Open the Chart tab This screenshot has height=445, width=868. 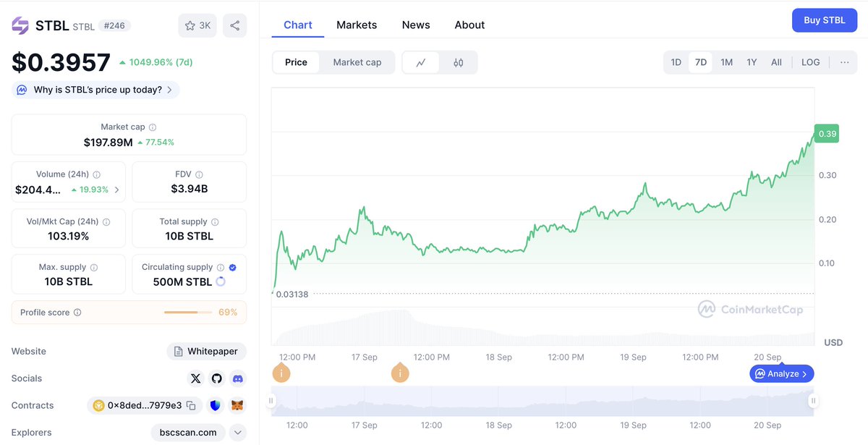point(298,25)
